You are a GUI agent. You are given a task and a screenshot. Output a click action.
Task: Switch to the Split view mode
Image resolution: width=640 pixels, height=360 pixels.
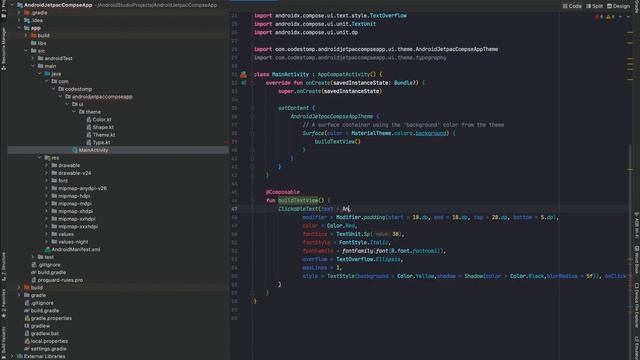594,6
